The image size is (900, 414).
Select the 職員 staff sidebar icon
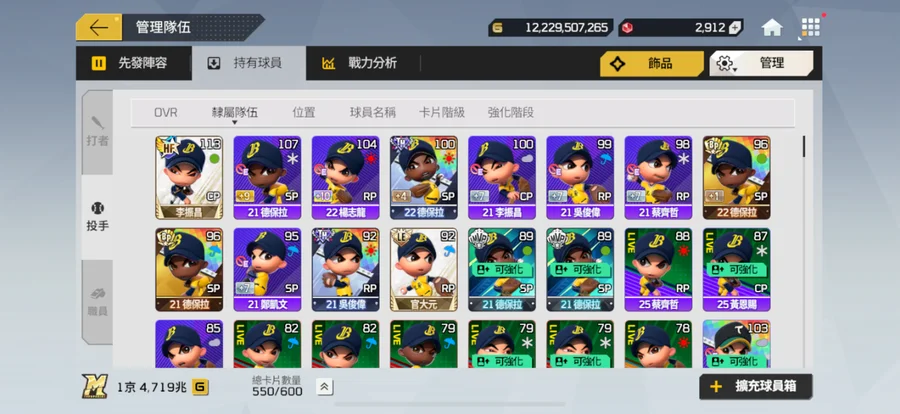98,303
